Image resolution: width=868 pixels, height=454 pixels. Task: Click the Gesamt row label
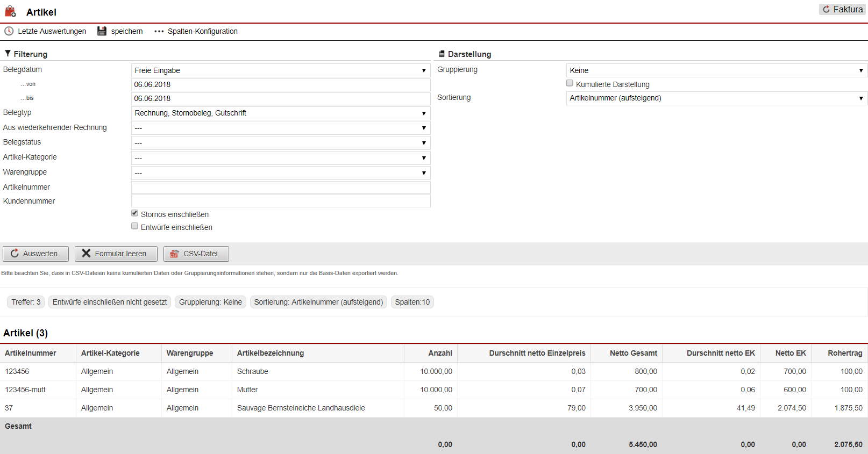click(18, 426)
